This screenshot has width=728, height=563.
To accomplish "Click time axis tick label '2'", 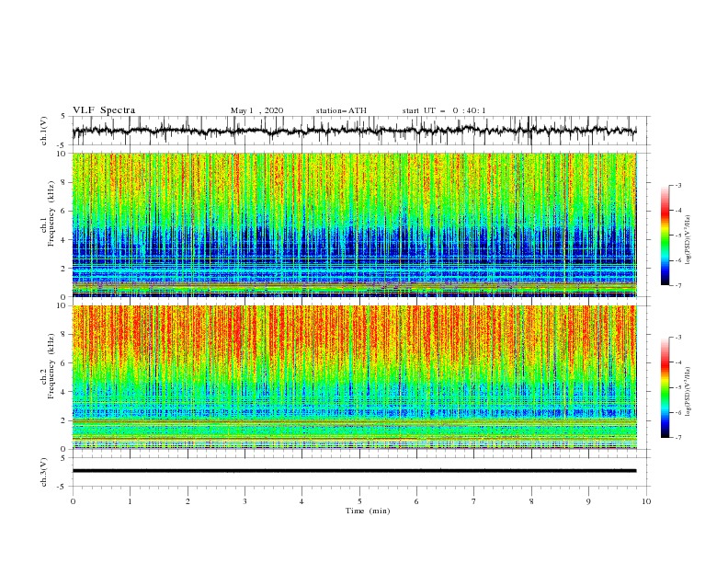I will [188, 501].
